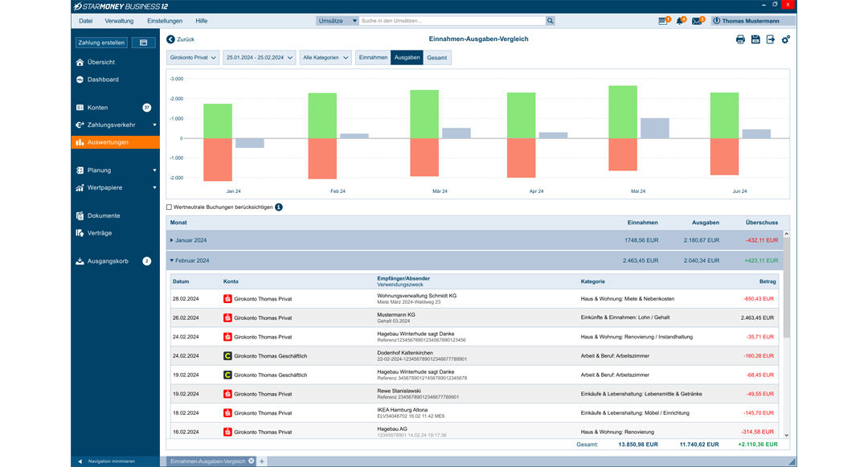
Task: Open the chart settings gears icon
Action: point(785,39)
